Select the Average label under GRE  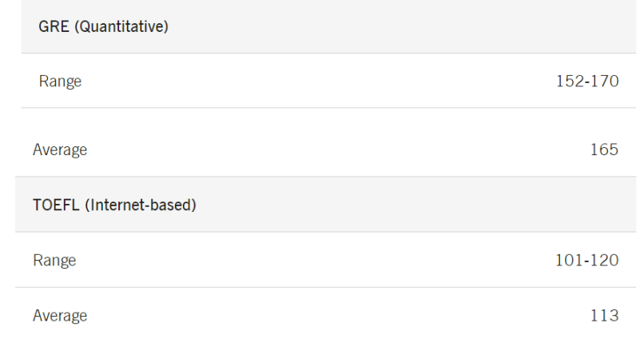[x=60, y=150]
